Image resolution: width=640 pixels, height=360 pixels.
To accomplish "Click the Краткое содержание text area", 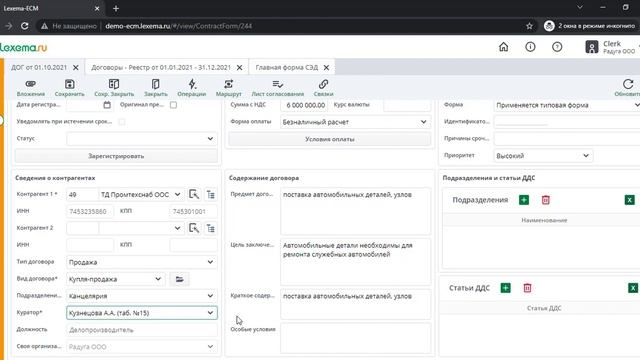I will click(x=356, y=304).
